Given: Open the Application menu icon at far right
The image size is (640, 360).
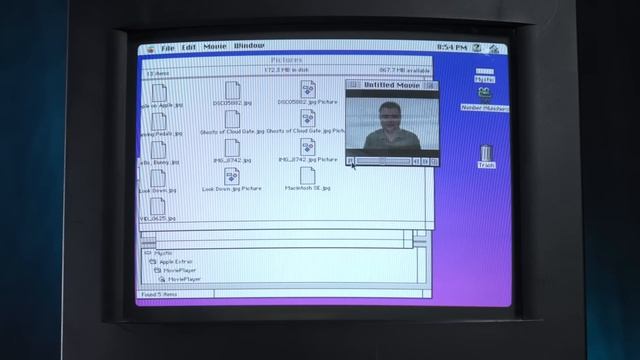Looking at the screenshot, I should point(494,49).
